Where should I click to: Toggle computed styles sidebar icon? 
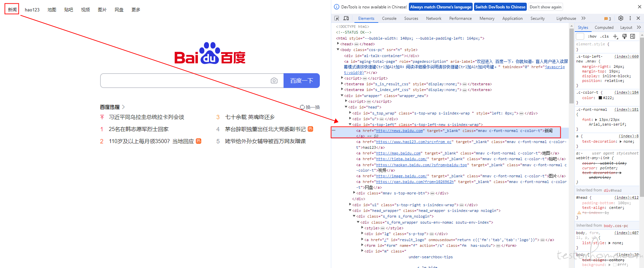[633, 36]
